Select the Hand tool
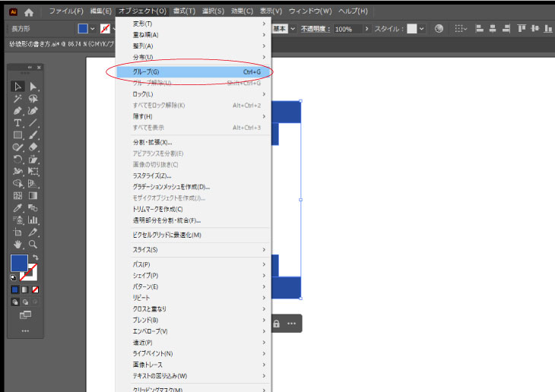 17,245
